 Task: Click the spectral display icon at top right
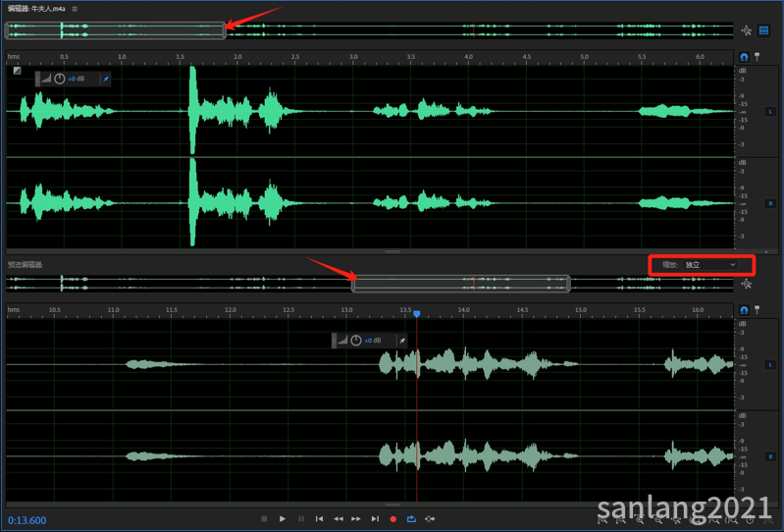[x=763, y=30]
